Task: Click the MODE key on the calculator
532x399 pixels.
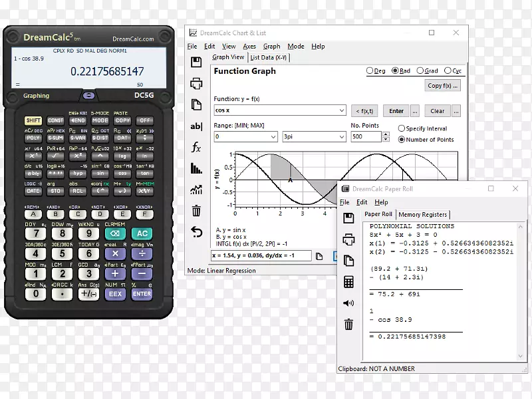Action: pyautogui.click(x=100, y=120)
